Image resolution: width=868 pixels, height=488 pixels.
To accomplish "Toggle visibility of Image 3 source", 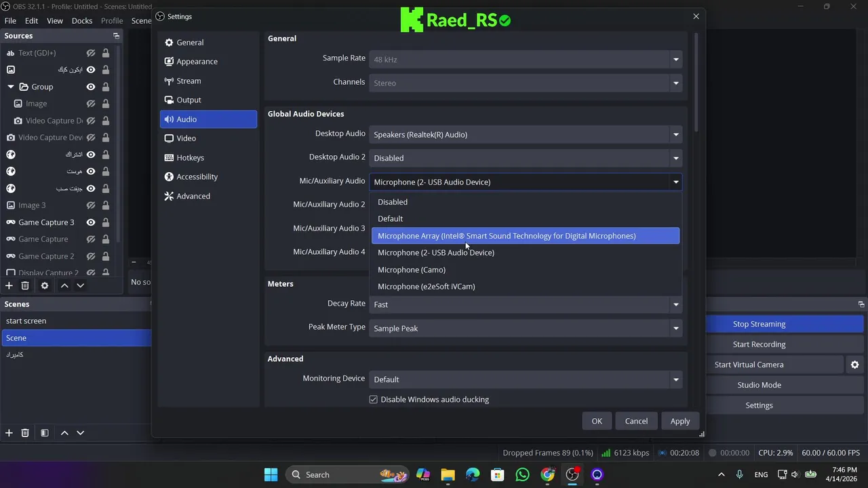I will [x=91, y=205].
